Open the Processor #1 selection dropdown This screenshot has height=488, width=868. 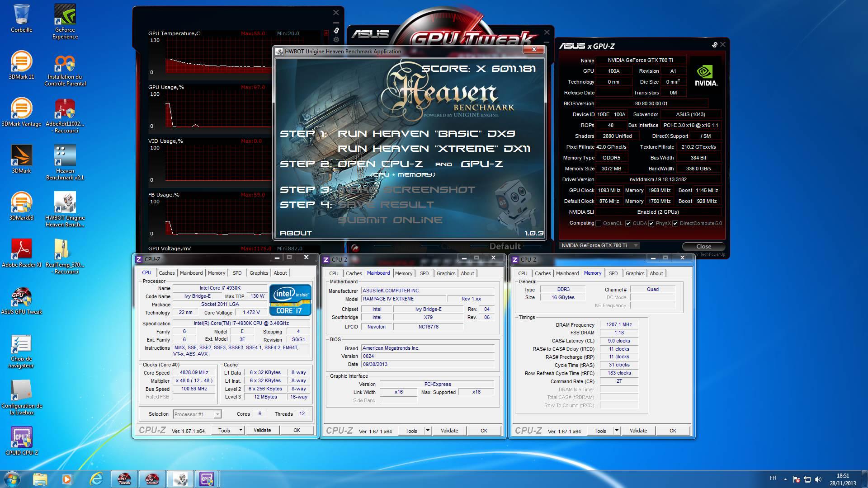[x=197, y=414]
